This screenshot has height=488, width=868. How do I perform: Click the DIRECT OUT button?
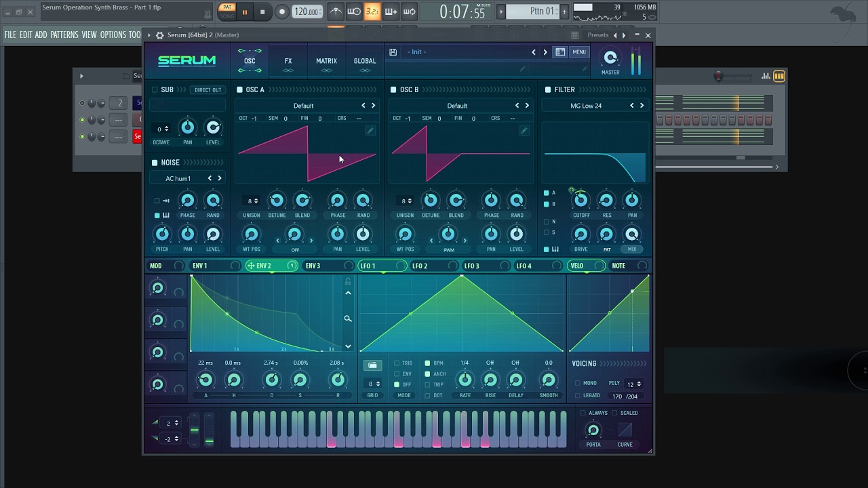[208, 89]
